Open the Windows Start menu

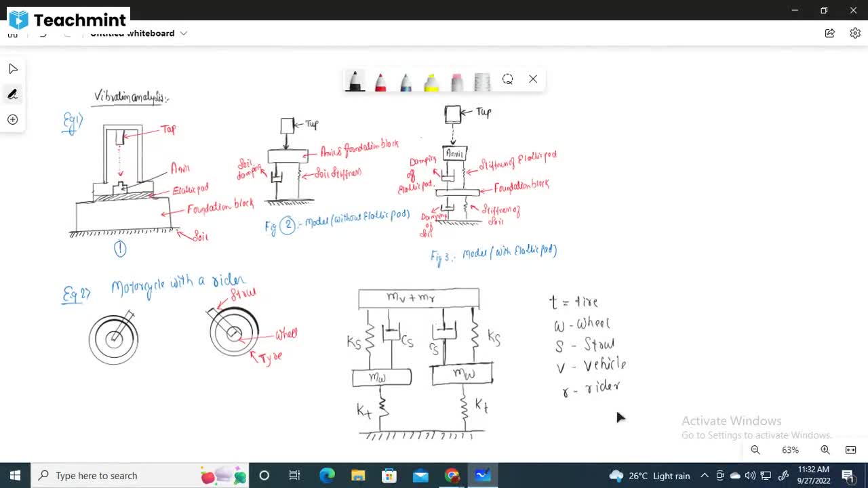point(15,476)
